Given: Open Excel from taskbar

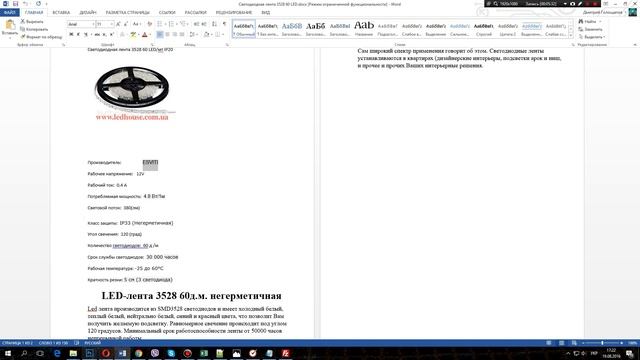Looking at the screenshot, I should pyautogui.click(x=204, y=353).
